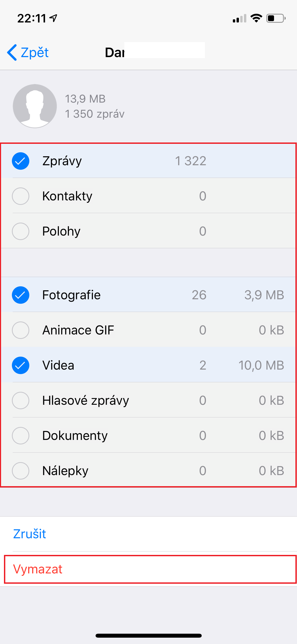Check the Animace GIF circle
297x644 pixels.
[21, 330]
